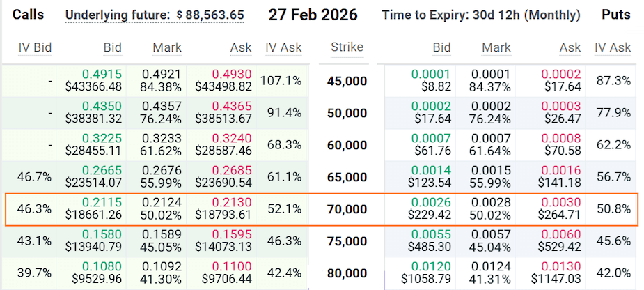644x290 pixels.
Task: Click the 70,000 strike price row
Action: (x=347, y=209)
